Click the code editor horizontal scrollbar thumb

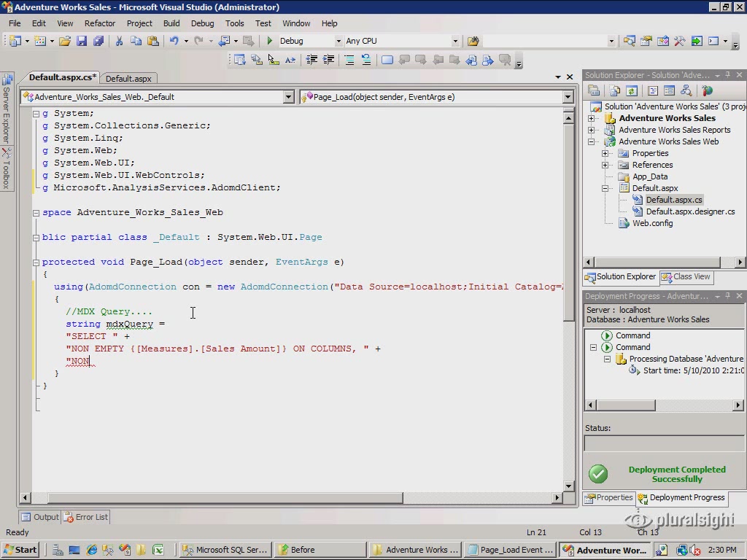click(226, 498)
